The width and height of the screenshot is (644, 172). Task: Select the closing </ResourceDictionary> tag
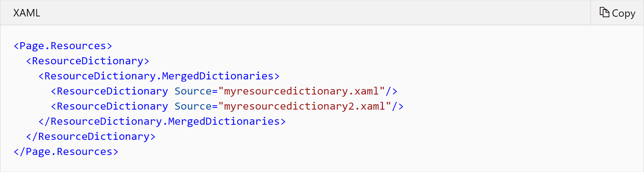[91, 137]
